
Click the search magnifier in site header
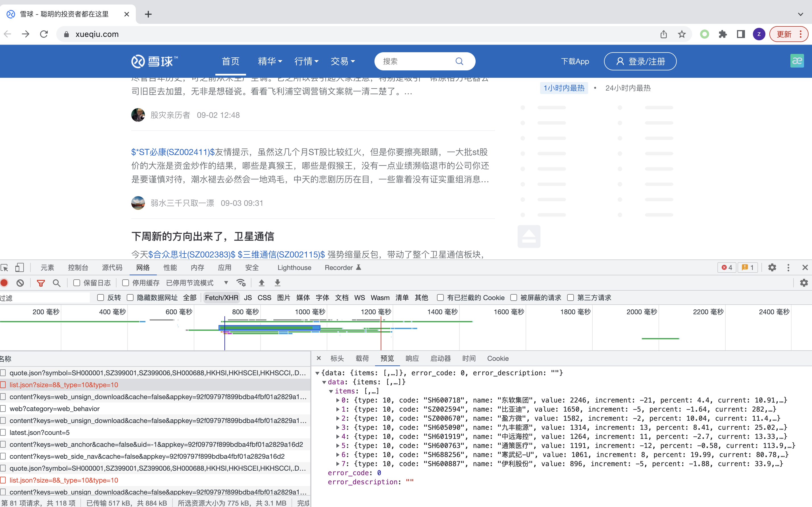(459, 61)
